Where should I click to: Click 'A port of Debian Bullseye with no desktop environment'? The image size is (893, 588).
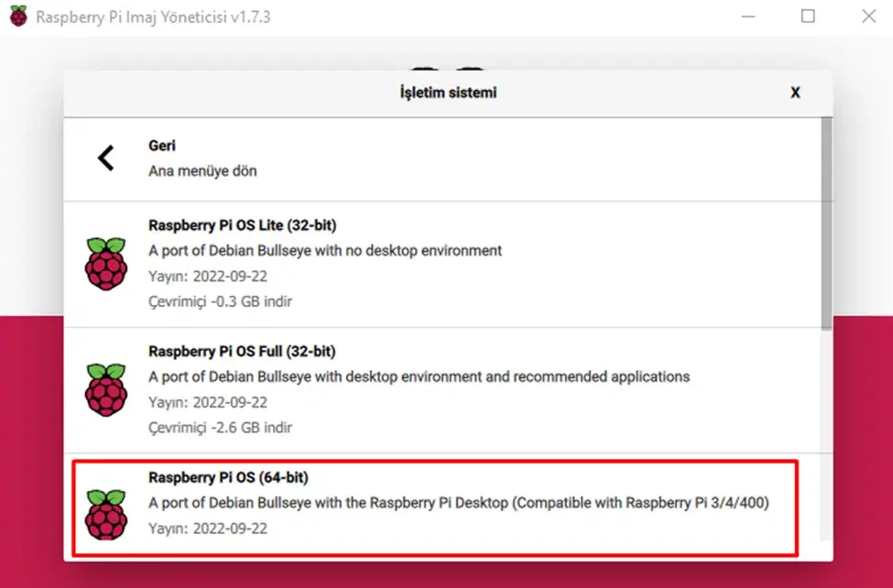point(325,251)
